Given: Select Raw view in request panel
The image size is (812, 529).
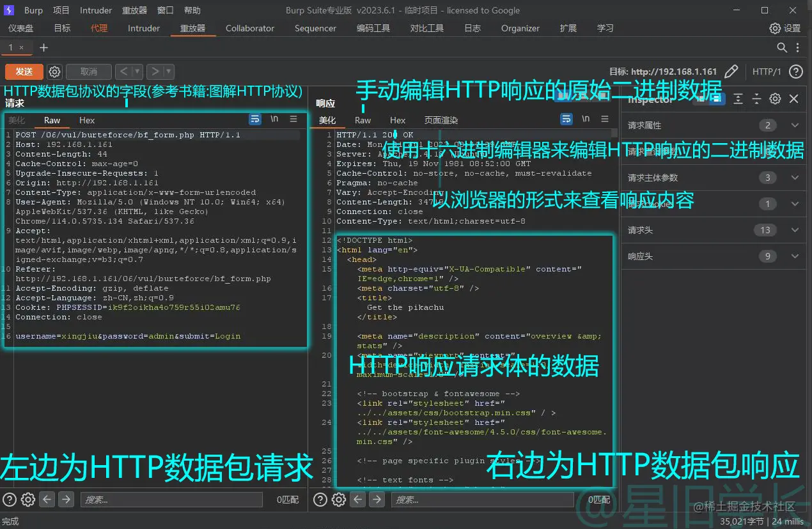Looking at the screenshot, I should pyautogui.click(x=52, y=120).
